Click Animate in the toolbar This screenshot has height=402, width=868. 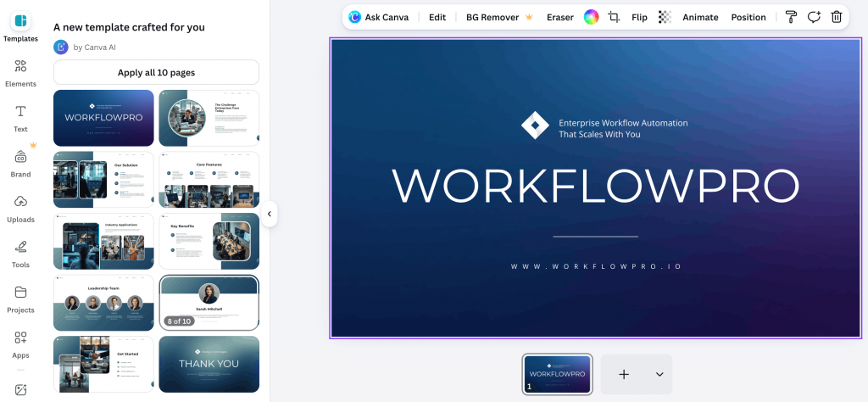(700, 17)
